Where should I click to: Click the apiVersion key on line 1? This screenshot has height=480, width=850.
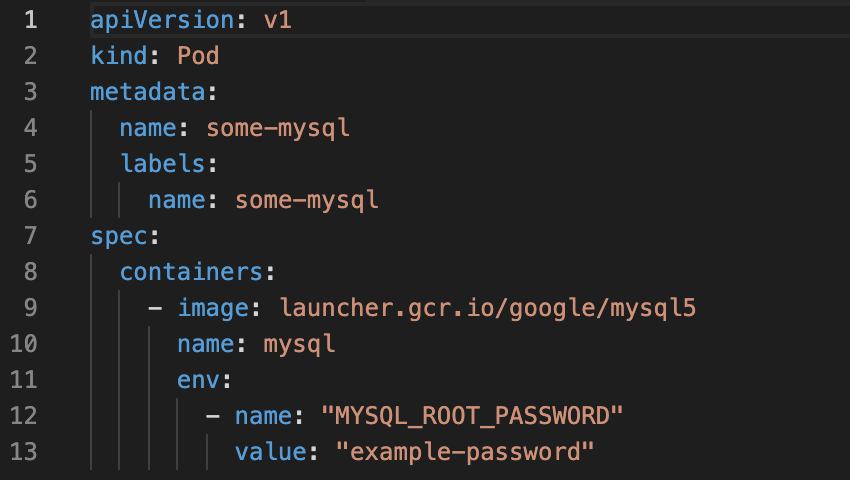pyautogui.click(x=162, y=21)
